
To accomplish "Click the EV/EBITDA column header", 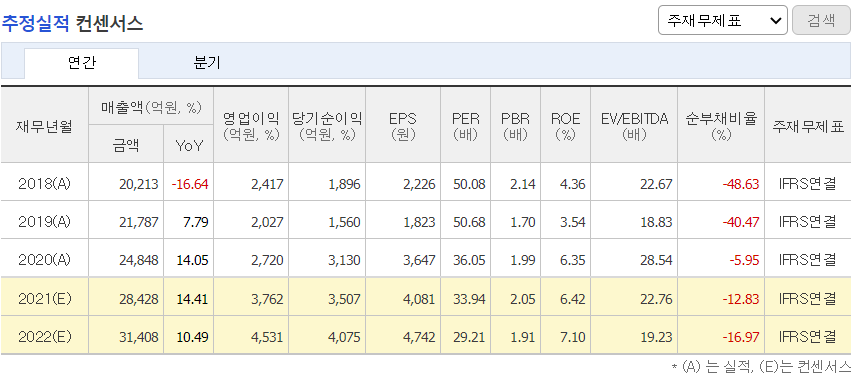I will pos(634,126).
